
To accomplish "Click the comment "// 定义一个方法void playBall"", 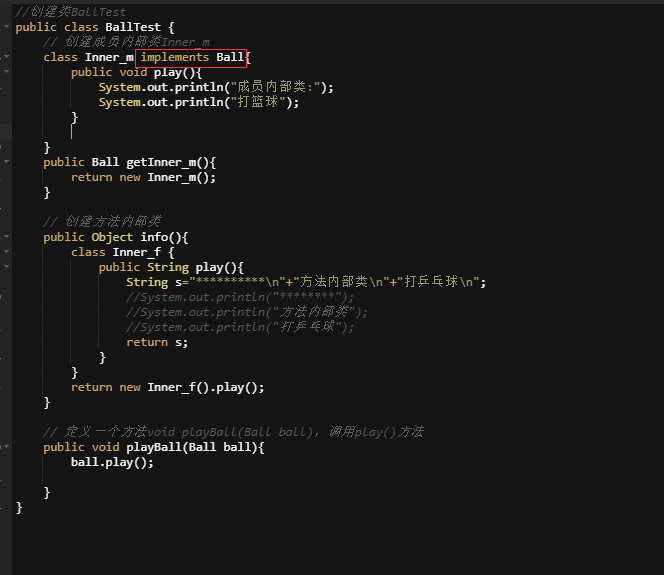I will [233, 432].
